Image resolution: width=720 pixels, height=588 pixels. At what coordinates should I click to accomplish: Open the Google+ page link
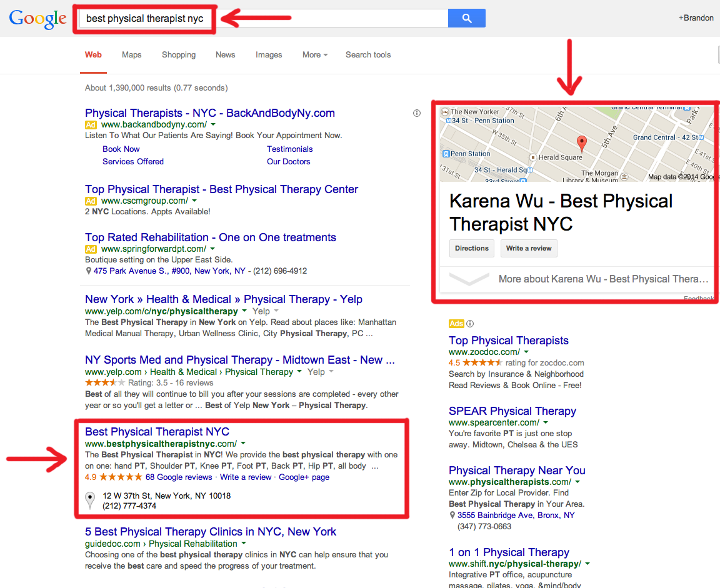[304, 477]
